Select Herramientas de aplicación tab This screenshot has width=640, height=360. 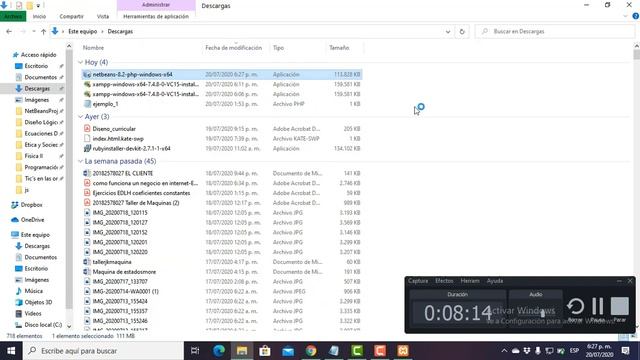coord(156,16)
